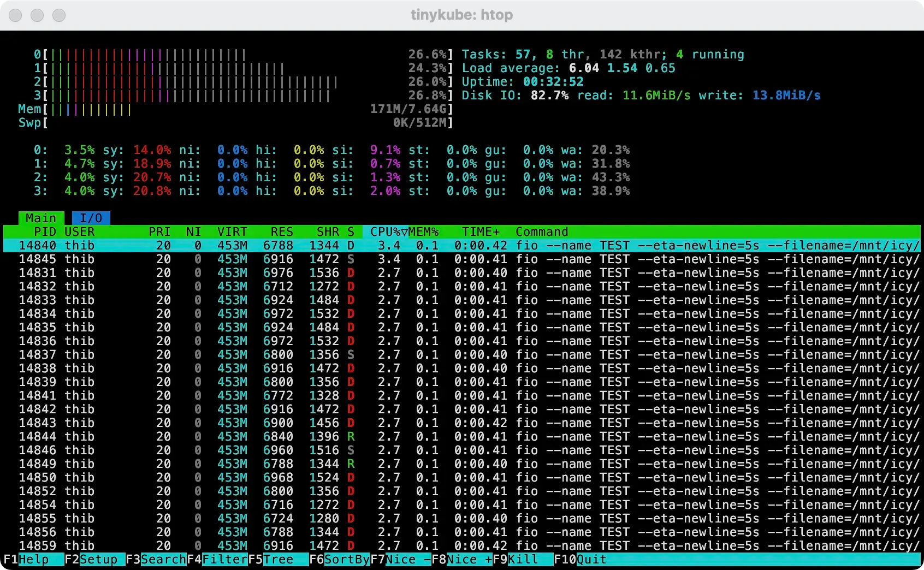Image resolution: width=924 pixels, height=570 pixels.
Task: Filter processes using F4Filter
Action: pos(217,559)
